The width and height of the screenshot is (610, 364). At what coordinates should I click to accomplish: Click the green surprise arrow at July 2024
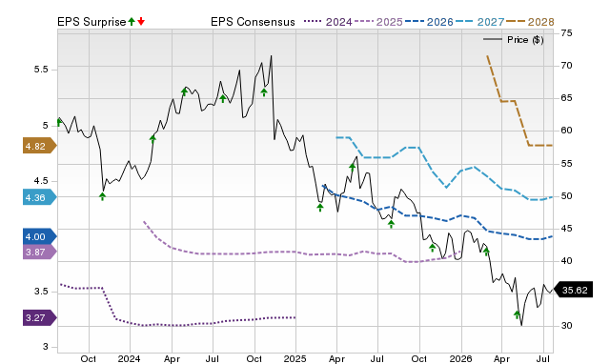[222, 98]
